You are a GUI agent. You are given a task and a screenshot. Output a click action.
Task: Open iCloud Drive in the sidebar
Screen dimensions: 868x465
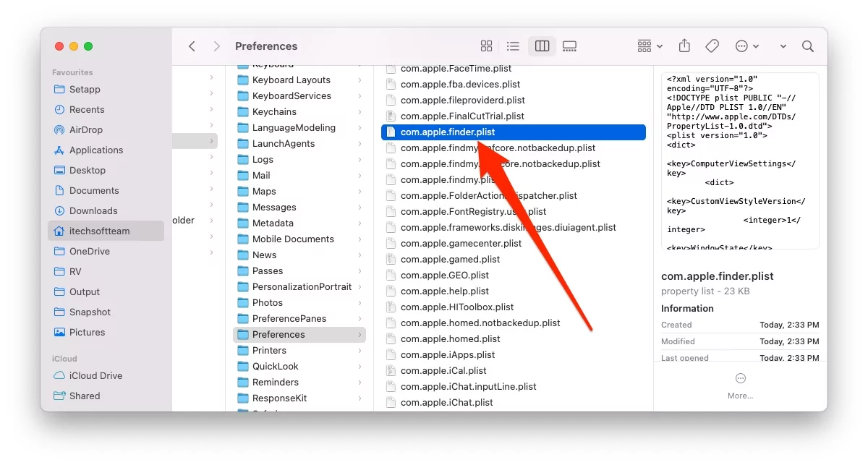106,376
